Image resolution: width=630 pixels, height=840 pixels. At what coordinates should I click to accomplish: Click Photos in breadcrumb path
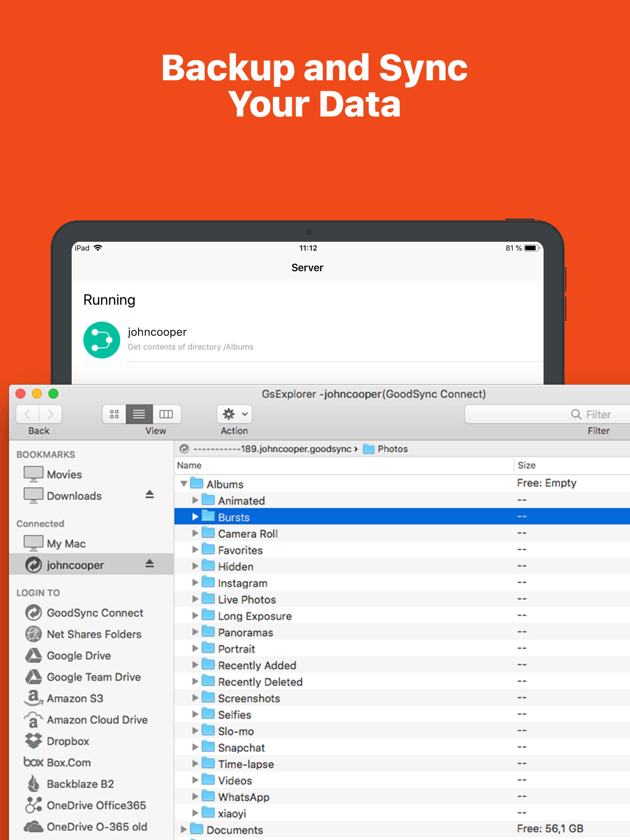pos(392,449)
